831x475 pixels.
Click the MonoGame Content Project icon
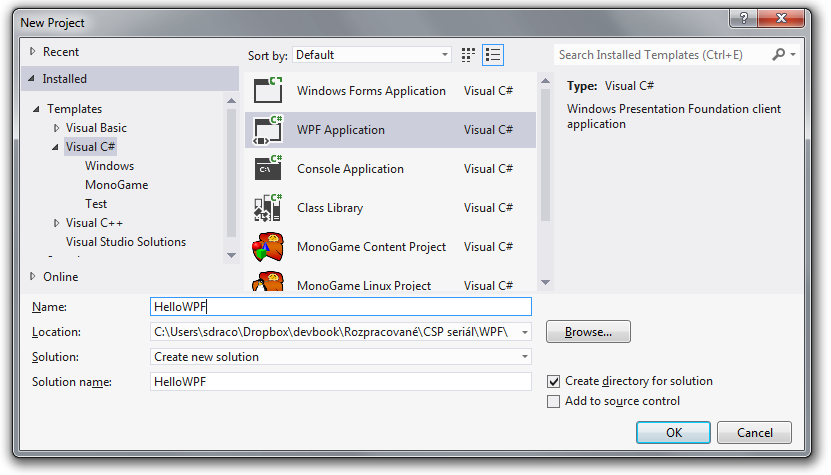pyautogui.click(x=268, y=247)
